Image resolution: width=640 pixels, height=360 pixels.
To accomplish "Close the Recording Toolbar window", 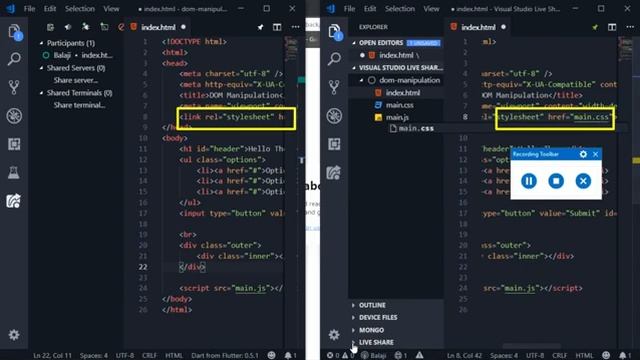I will click(x=596, y=154).
